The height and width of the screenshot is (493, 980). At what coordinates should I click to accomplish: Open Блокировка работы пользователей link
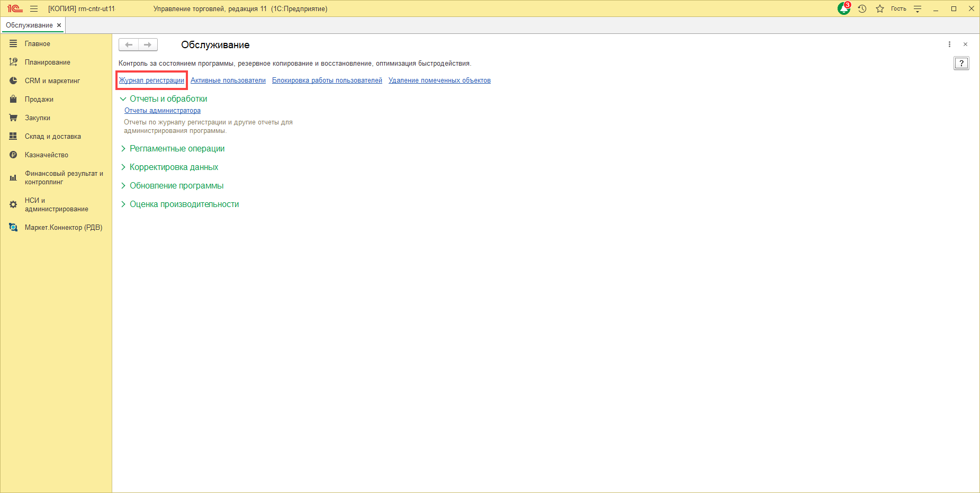click(327, 80)
